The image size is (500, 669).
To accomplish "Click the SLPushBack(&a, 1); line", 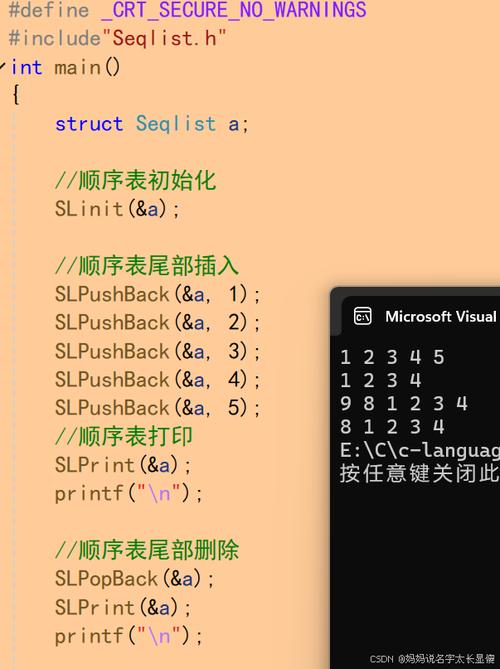I will [x=157, y=294].
